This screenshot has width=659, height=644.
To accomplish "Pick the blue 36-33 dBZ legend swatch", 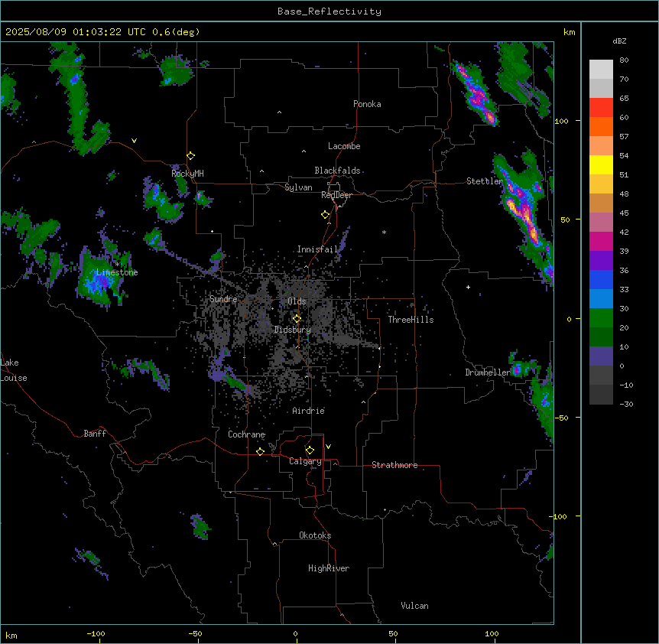I will [x=601, y=279].
